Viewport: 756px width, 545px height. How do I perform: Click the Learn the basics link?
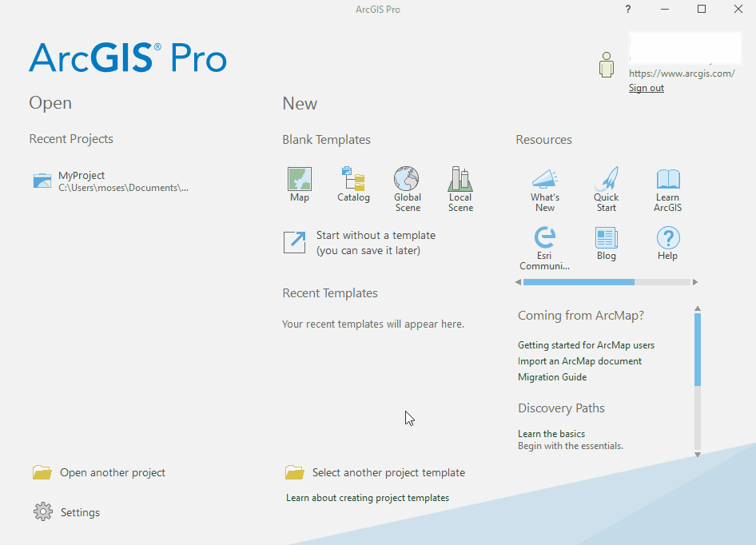[551, 434]
